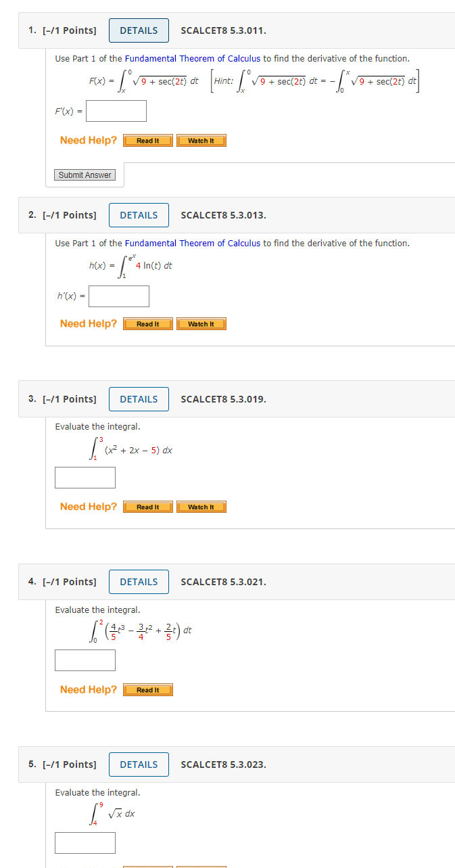
Task: Open DETAILS for SCALCET8 5.3.013
Action: tap(138, 214)
